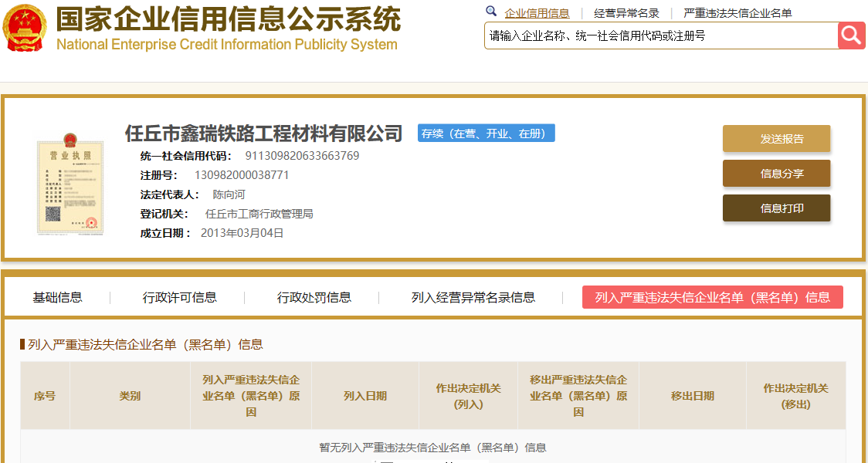The width and height of the screenshot is (868, 463).
Task: Click the section heading 列入严重违法失信企业名单（黑名单）信息
Action: [x=146, y=345]
